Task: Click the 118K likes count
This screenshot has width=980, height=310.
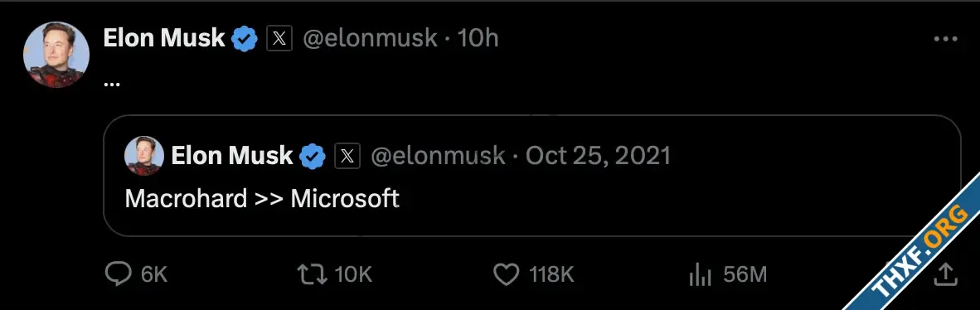Action: coord(551,274)
